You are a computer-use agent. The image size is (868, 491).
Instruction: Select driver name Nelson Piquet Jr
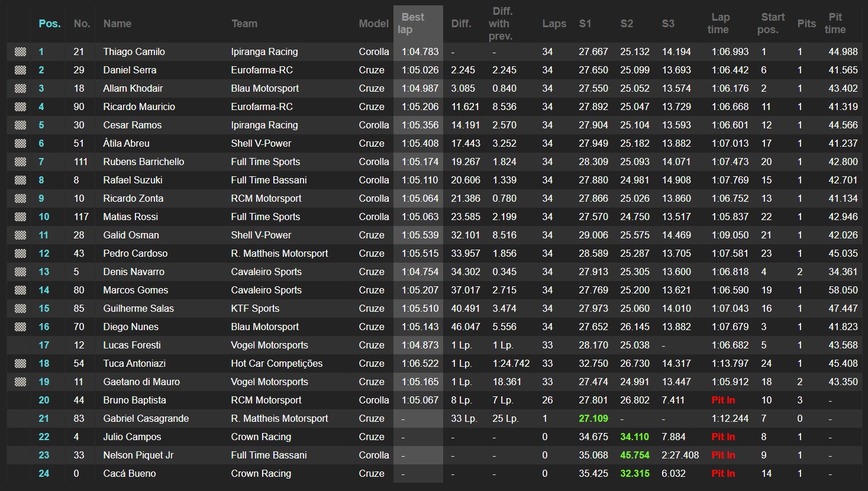[x=138, y=456]
